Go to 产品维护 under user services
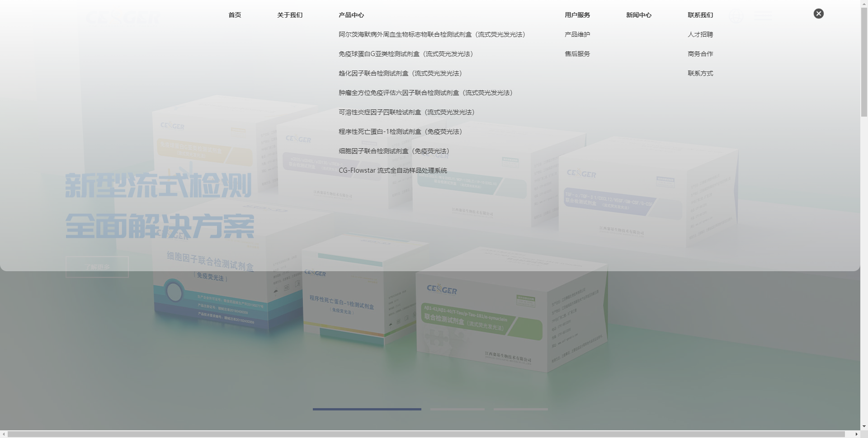The image size is (868, 438). 577,34
